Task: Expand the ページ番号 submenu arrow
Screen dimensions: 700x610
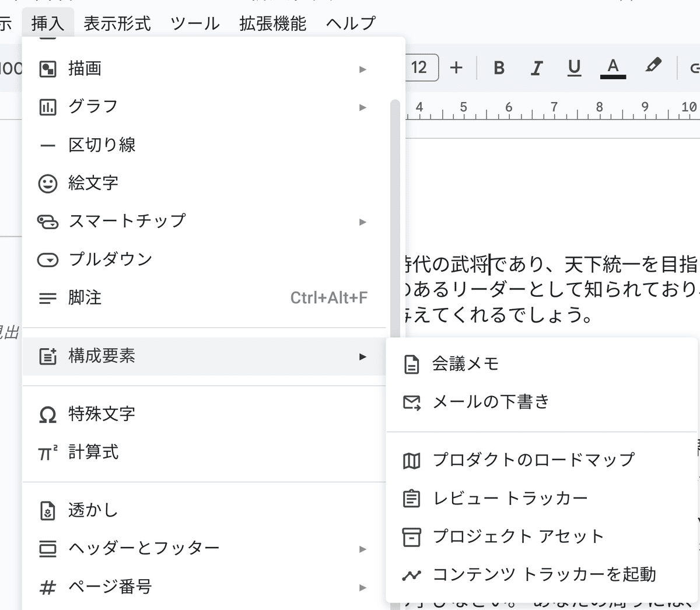Action: (363, 588)
